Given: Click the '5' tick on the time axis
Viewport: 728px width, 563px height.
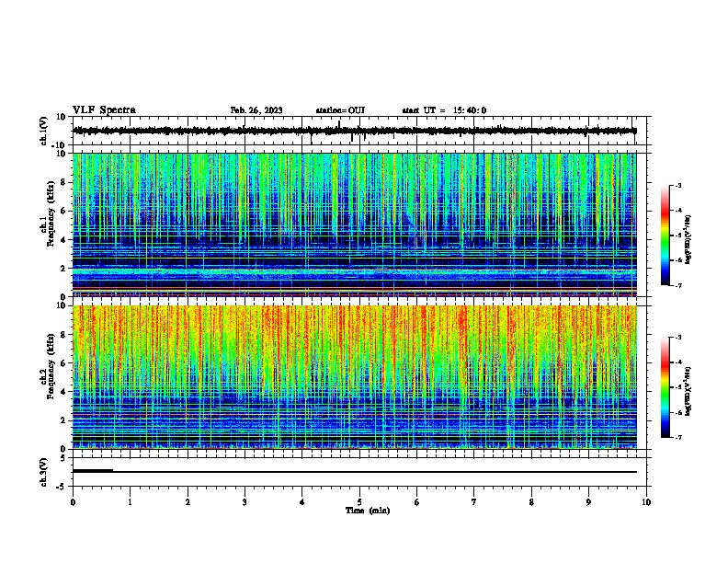Looking at the screenshot, I should (x=359, y=502).
